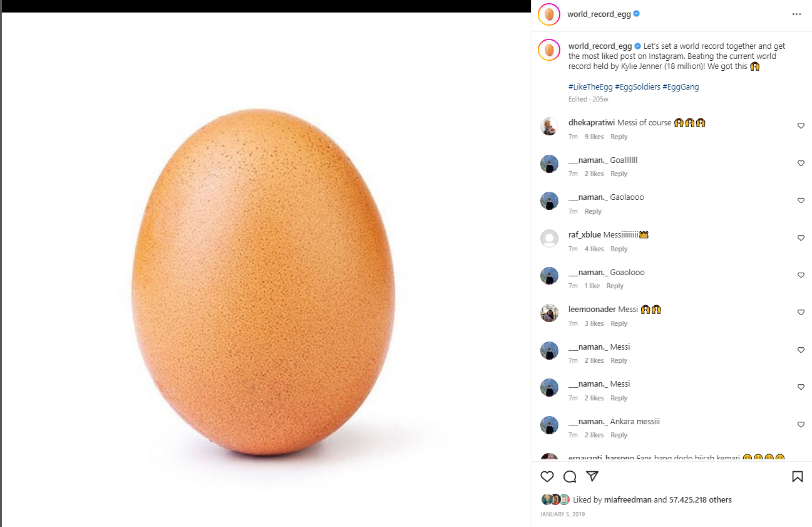Viewport: 812px width, 527px height.
Task: Open the comment bubble icon to add a comment
Action: point(569,477)
